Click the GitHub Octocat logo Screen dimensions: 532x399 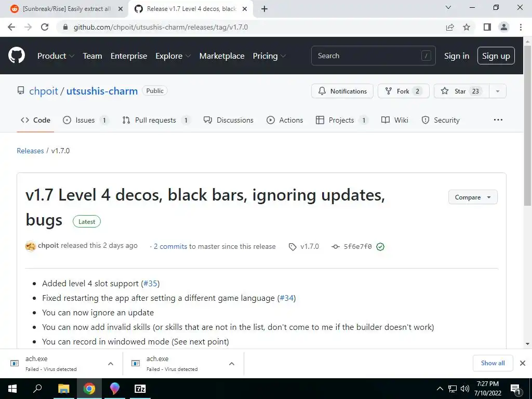click(x=17, y=55)
